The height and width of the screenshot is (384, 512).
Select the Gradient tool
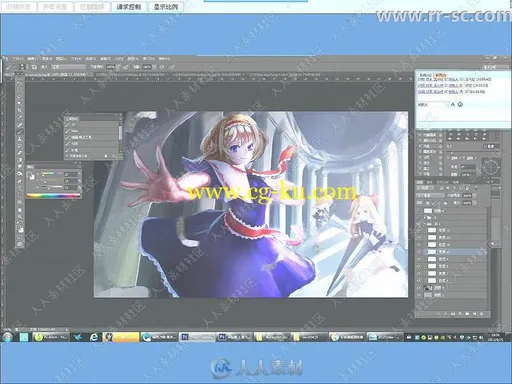click(x=20, y=160)
